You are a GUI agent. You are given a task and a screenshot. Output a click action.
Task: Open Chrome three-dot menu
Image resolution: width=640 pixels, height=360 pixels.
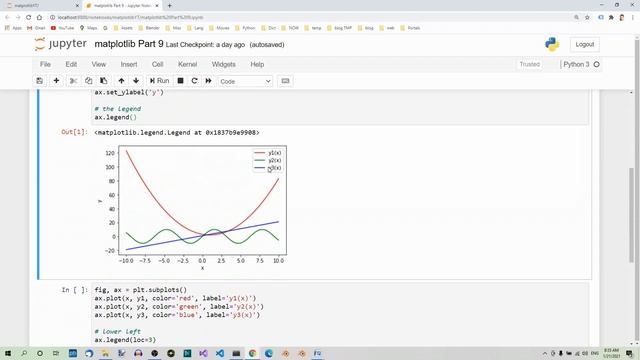[633, 18]
